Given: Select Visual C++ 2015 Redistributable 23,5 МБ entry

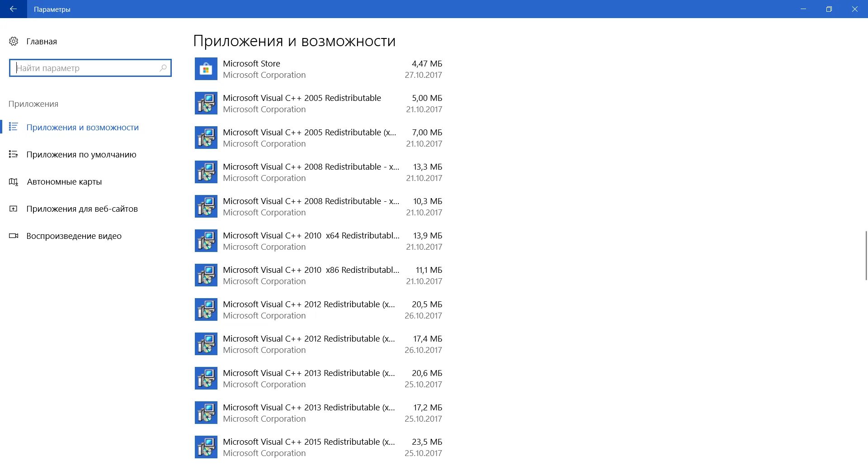Looking at the screenshot, I should 318,447.
